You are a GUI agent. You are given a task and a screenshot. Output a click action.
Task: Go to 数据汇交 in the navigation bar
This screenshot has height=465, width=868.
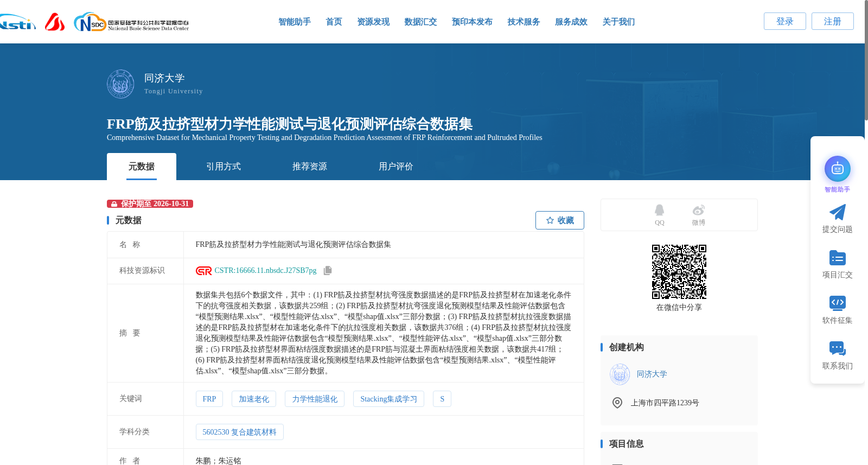coord(420,22)
